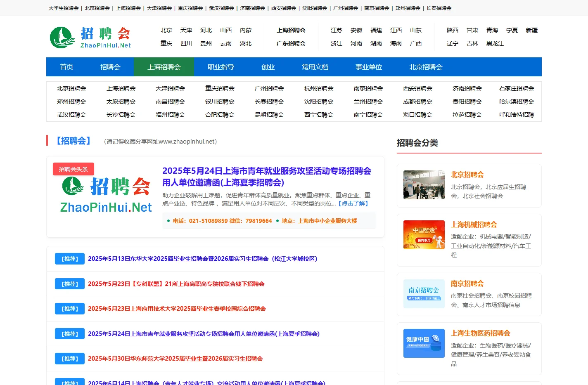This screenshot has height=385, width=588.
Task: Open 上海机械招聘会 sidebar title
Action: [474, 224]
